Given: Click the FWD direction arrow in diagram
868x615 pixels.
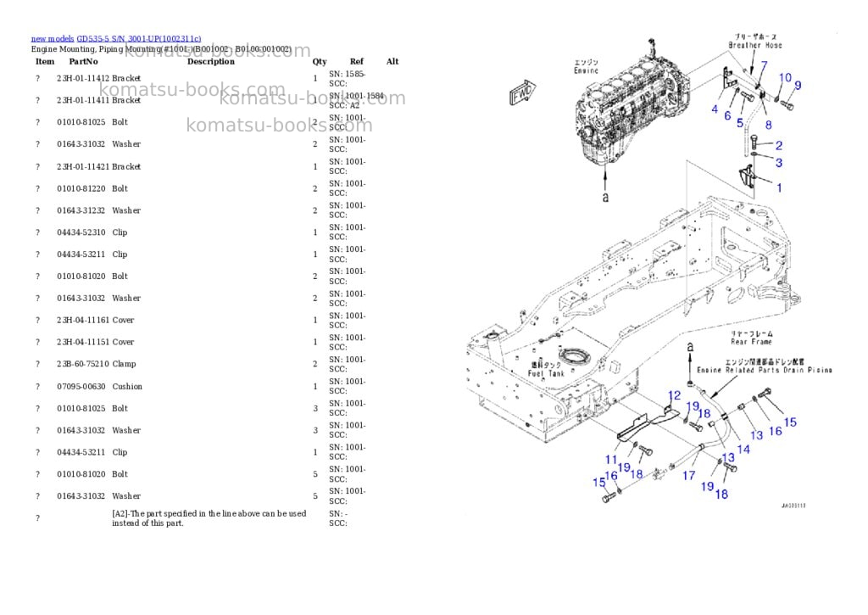Looking at the screenshot, I should click(x=522, y=92).
